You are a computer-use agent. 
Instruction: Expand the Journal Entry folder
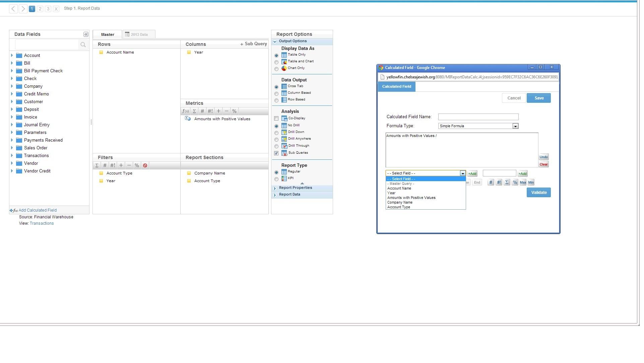click(12, 125)
